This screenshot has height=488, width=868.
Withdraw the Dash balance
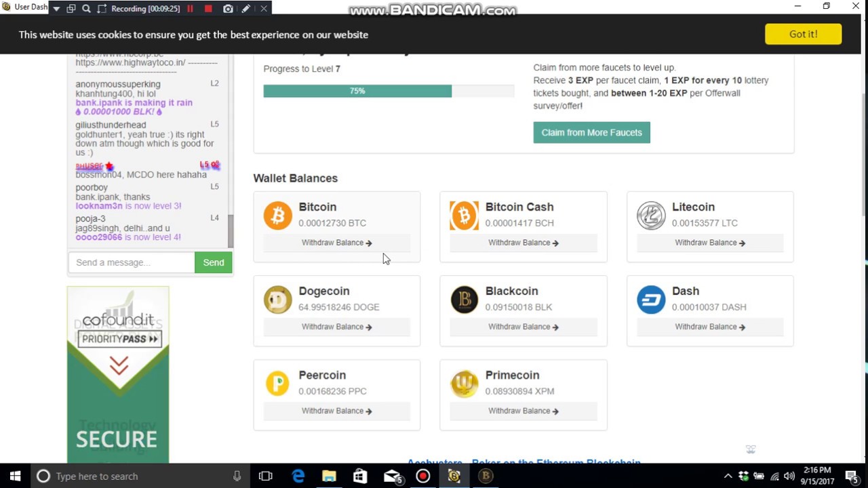[x=710, y=327]
